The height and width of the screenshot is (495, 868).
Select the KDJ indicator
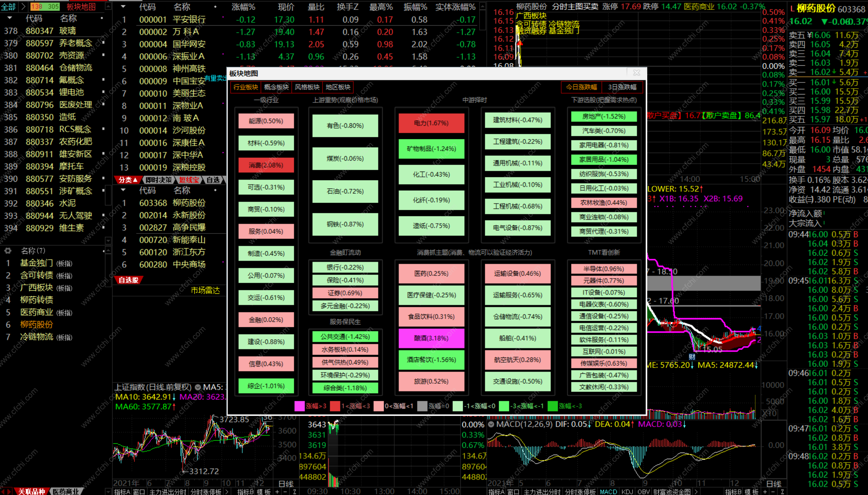tap(627, 492)
